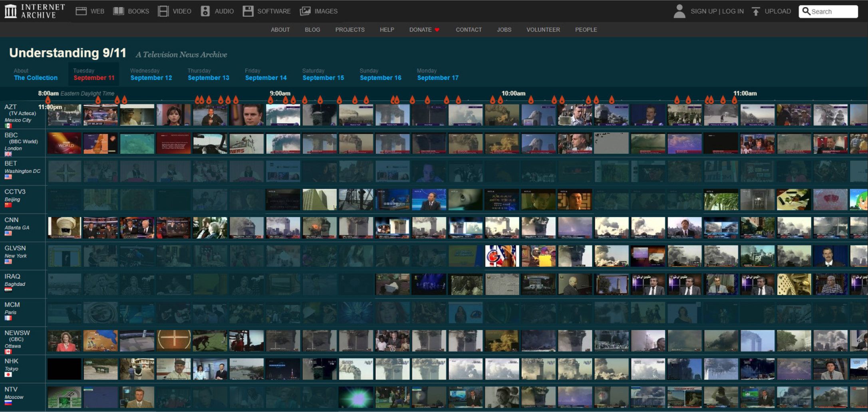Open the first thumbnail in AZT row
Screen dimensions: 868x412
[x=64, y=115]
